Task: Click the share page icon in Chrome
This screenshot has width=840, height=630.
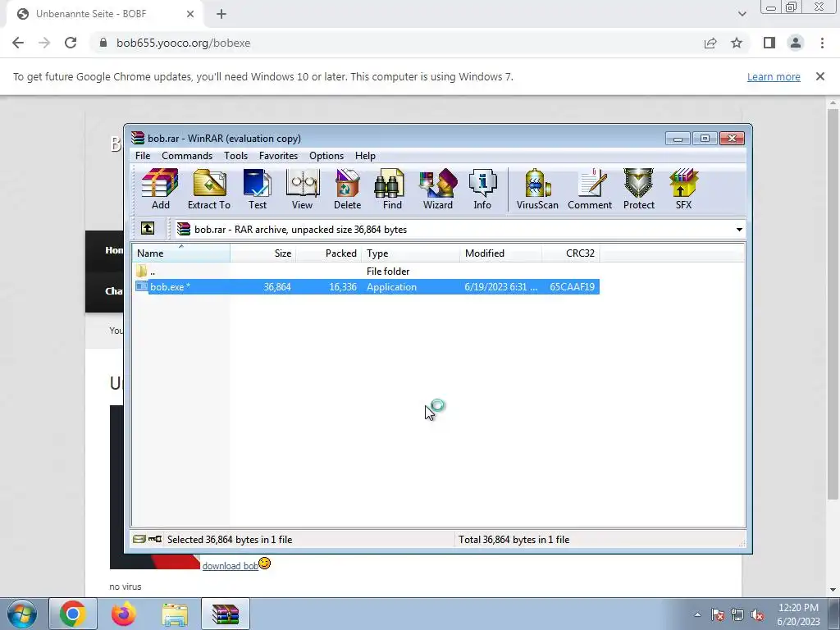Action: [710, 43]
